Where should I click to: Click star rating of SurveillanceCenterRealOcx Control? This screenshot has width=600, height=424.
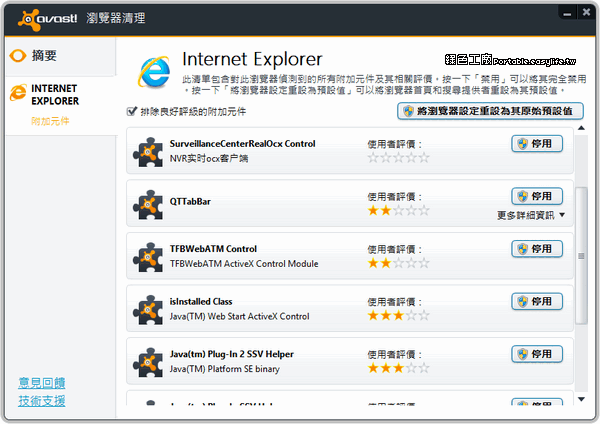tap(398, 158)
